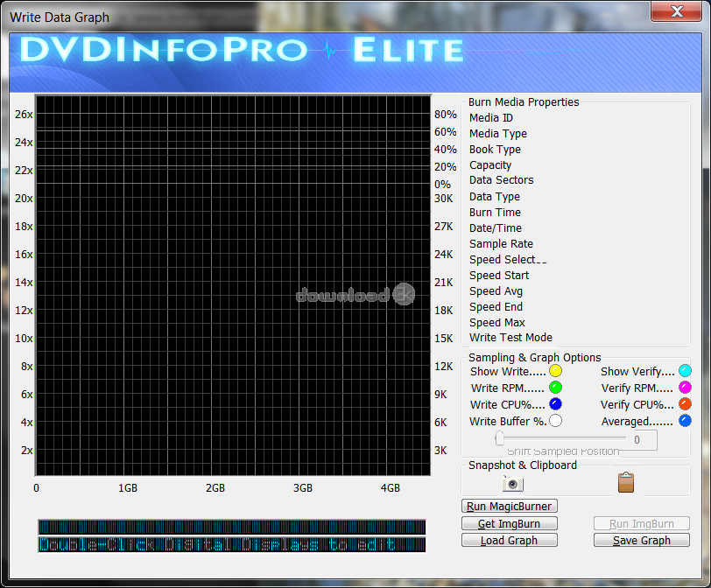Click the upper blank digital display bar

pos(232,528)
